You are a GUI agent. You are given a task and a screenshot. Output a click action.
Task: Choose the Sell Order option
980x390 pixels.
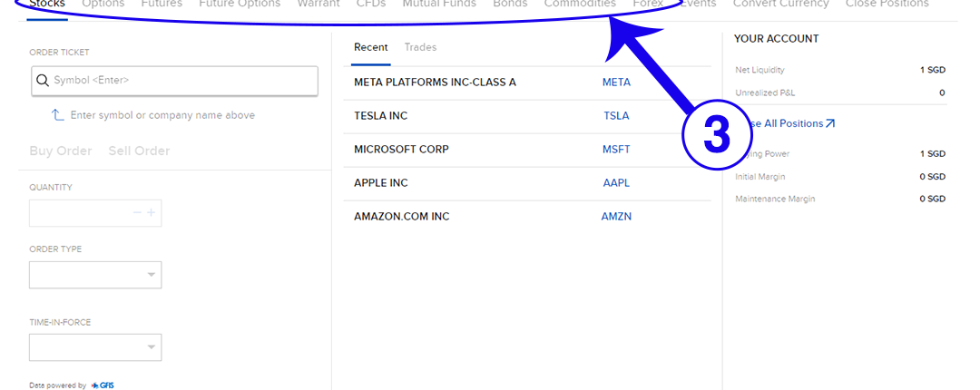coord(139,151)
